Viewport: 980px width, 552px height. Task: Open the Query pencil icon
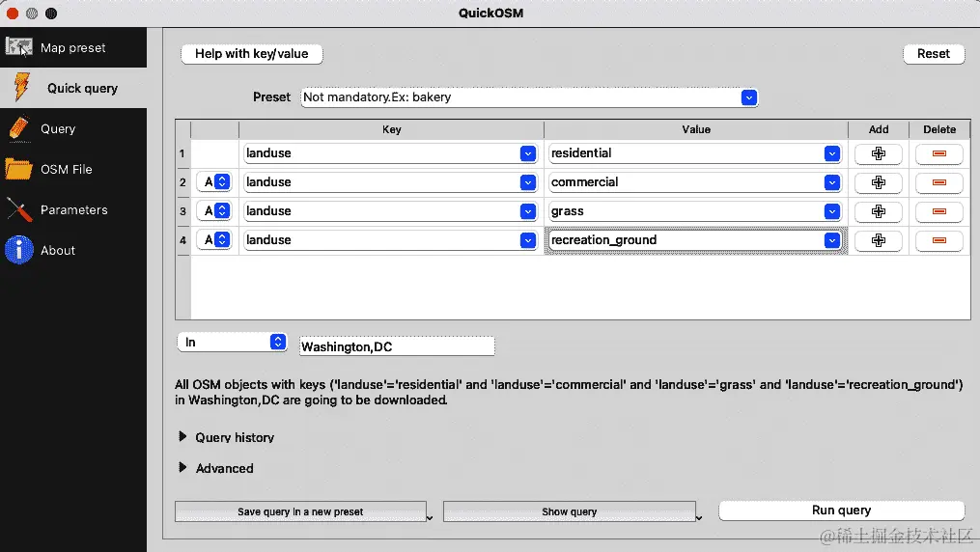[x=19, y=128]
